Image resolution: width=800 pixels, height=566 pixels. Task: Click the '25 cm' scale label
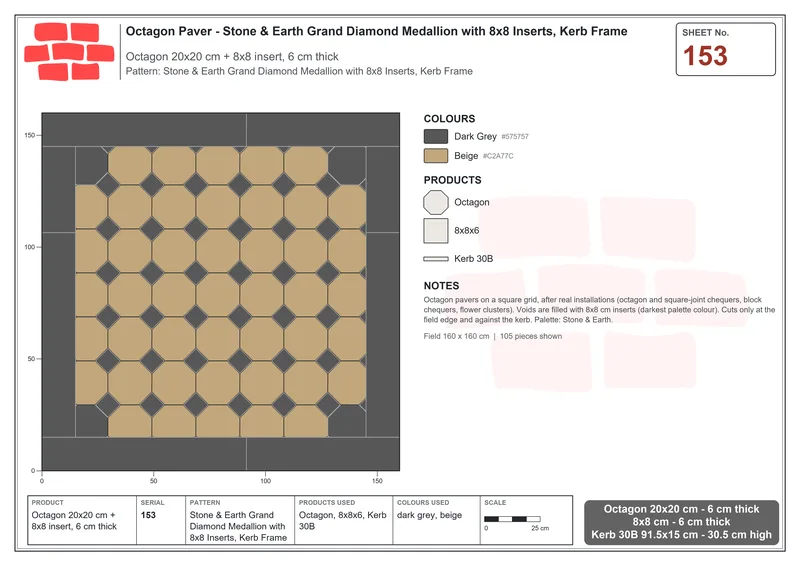540,528
